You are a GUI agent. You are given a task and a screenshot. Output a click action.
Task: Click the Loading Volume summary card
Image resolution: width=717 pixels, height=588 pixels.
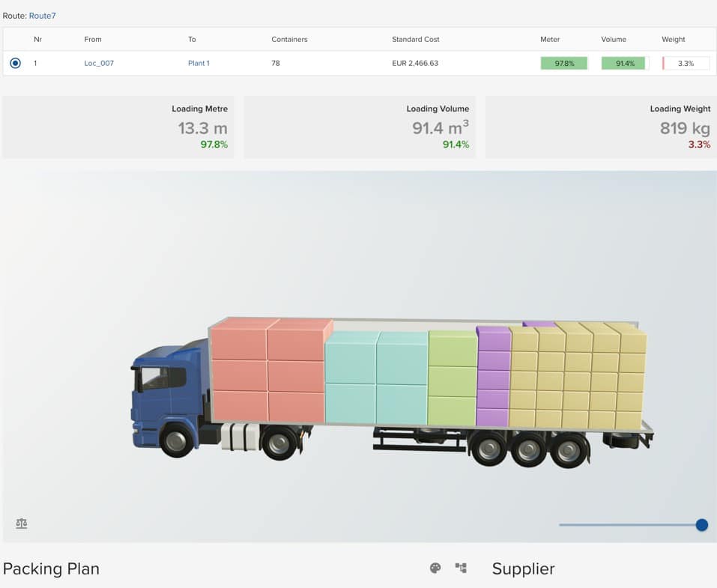coord(360,127)
